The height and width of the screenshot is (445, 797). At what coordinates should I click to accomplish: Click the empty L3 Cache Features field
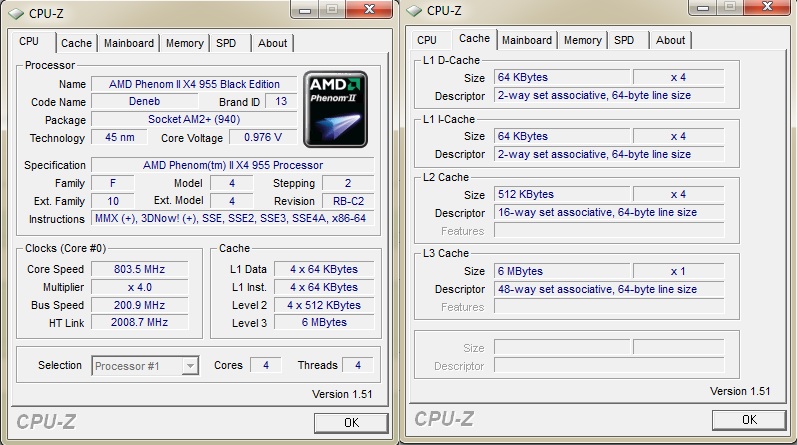pos(609,307)
